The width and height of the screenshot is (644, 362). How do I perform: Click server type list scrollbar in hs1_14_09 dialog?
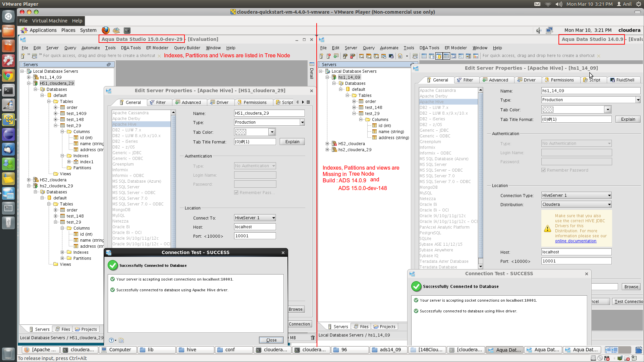tap(480, 178)
